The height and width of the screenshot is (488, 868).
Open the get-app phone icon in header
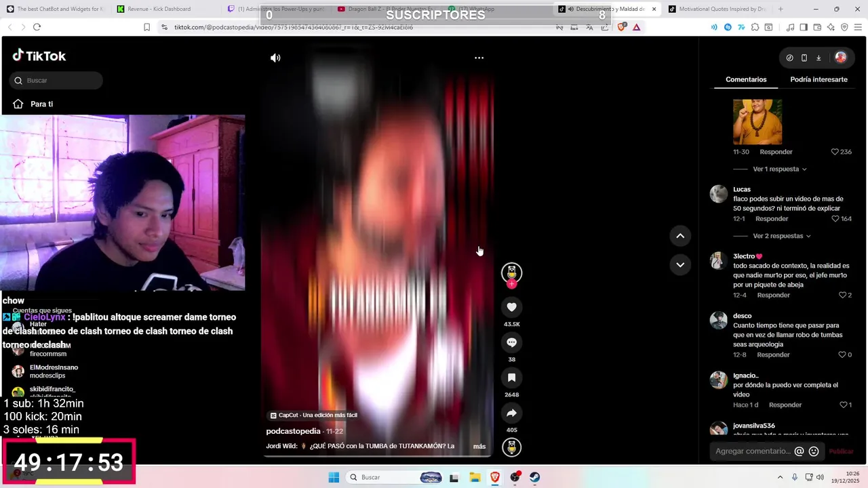pyautogui.click(x=804, y=58)
